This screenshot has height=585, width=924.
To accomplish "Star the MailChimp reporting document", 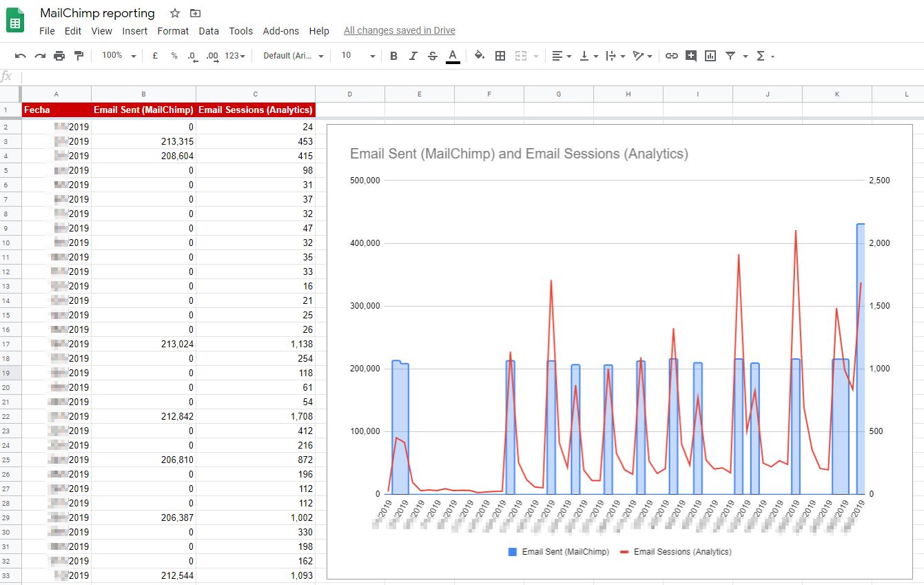I will pyautogui.click(x=175, y=13).
